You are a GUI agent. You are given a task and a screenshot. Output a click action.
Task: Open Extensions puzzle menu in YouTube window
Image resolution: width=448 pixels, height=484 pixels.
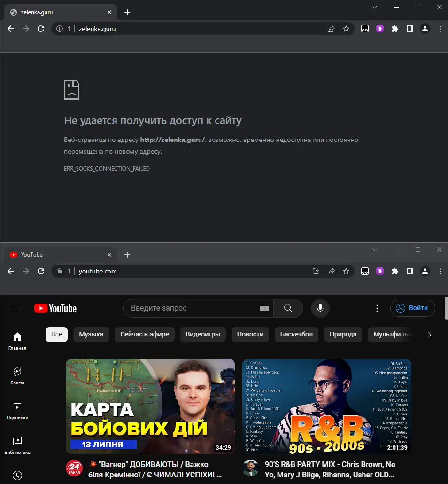click(x=394, y=271)
